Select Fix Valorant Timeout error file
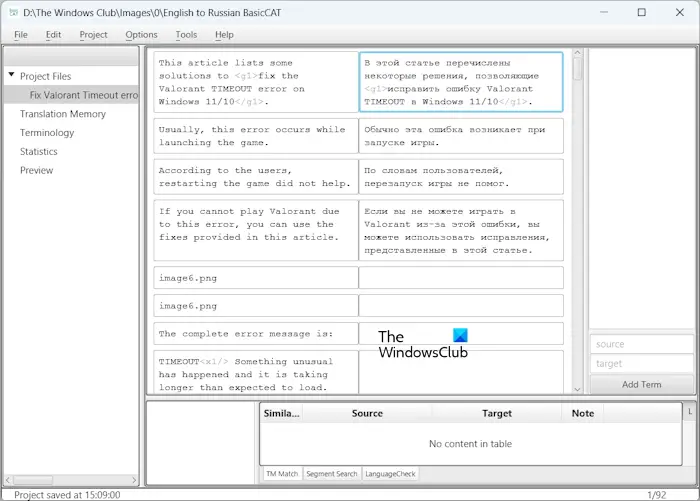The height and width of the screenshot is (501, 700). [x=83, y=95]
